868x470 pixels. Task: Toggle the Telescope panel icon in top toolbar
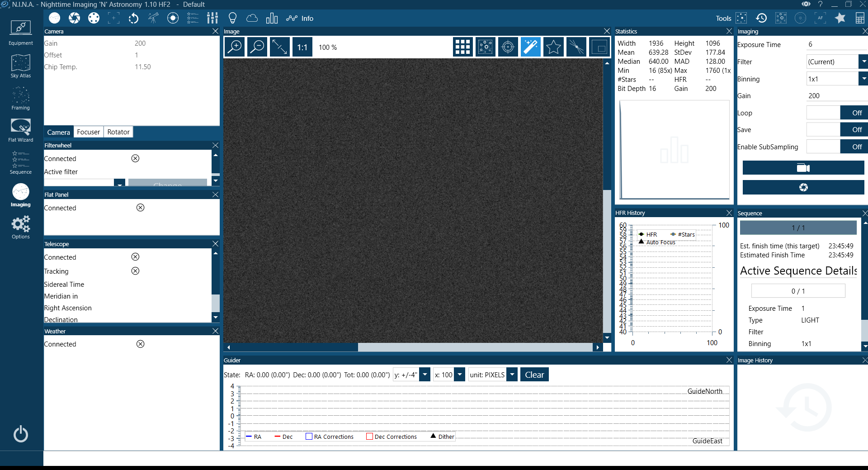tap(153, 18)
